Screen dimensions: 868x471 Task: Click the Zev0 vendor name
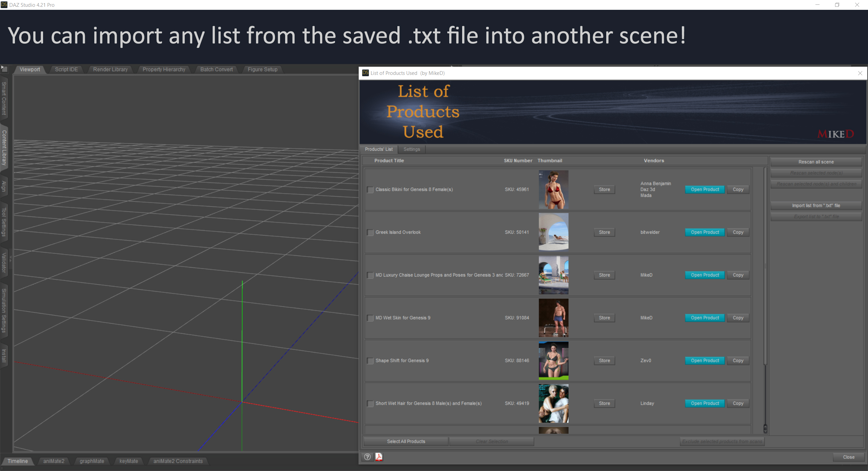point(646,361)
